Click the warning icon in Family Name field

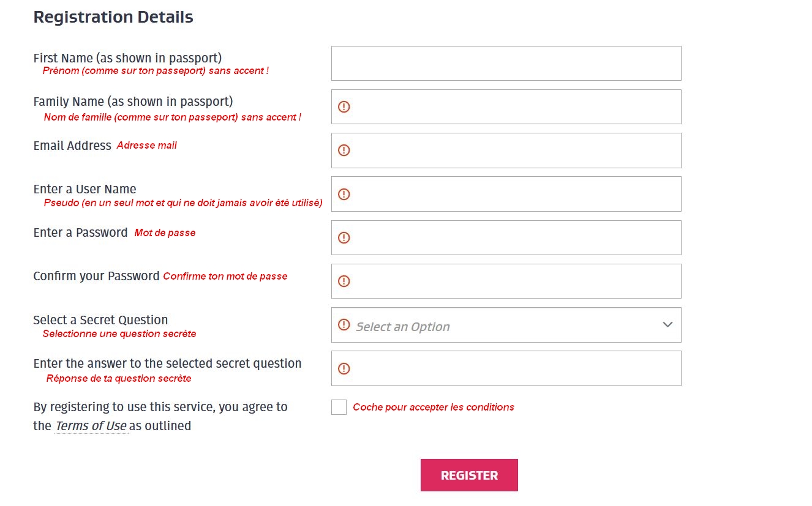344,107
